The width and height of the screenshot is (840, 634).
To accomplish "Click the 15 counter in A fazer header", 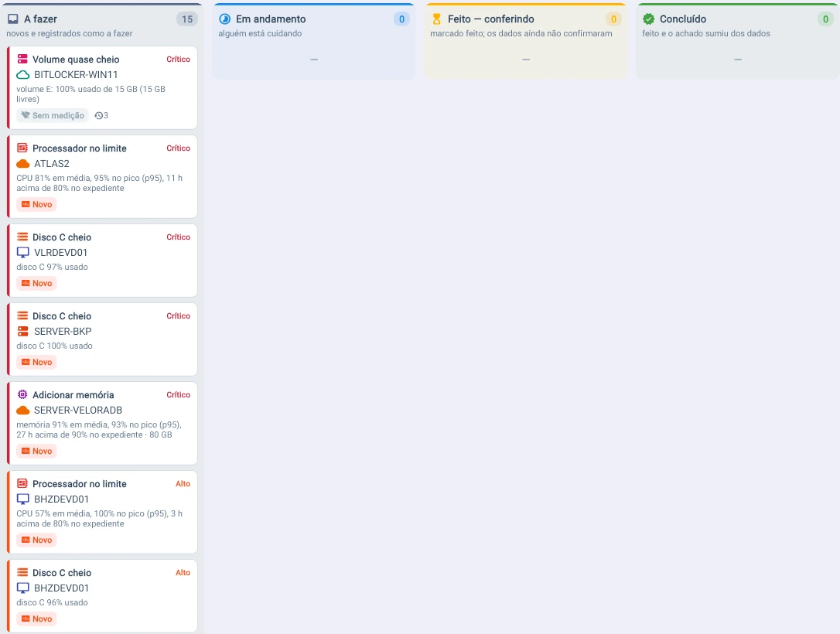I will tap(187, 19).
